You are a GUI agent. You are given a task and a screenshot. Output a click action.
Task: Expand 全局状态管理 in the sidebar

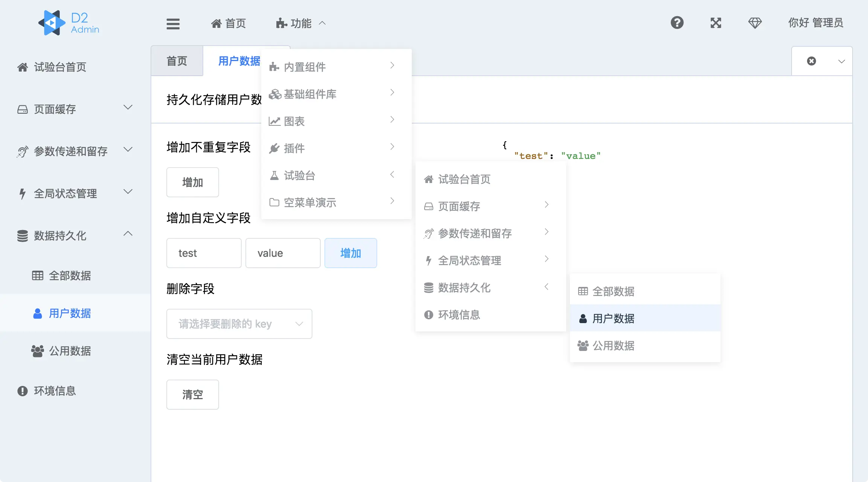pyautogui.click(x=75, y=194)
